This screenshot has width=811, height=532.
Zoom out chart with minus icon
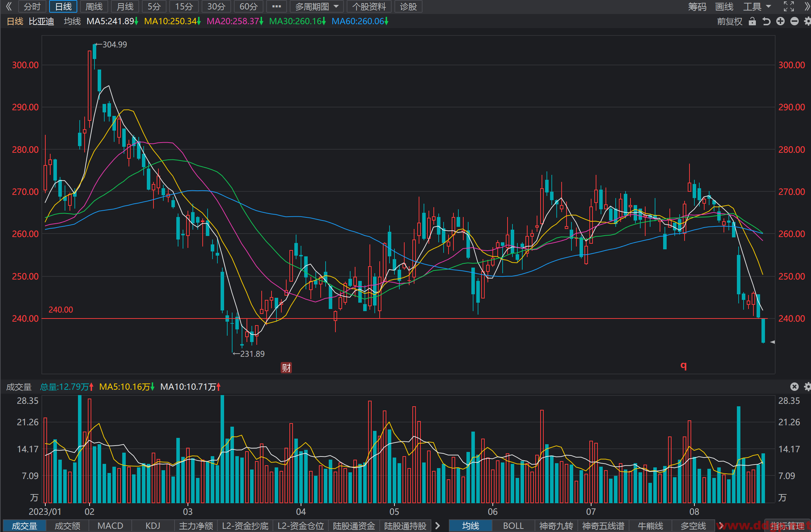point(794,21)
